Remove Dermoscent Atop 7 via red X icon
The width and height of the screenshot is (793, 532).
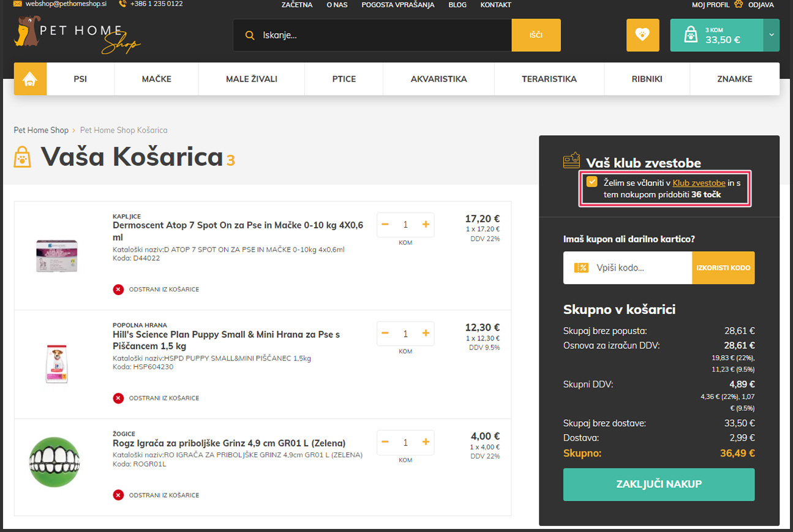[118, 289]
